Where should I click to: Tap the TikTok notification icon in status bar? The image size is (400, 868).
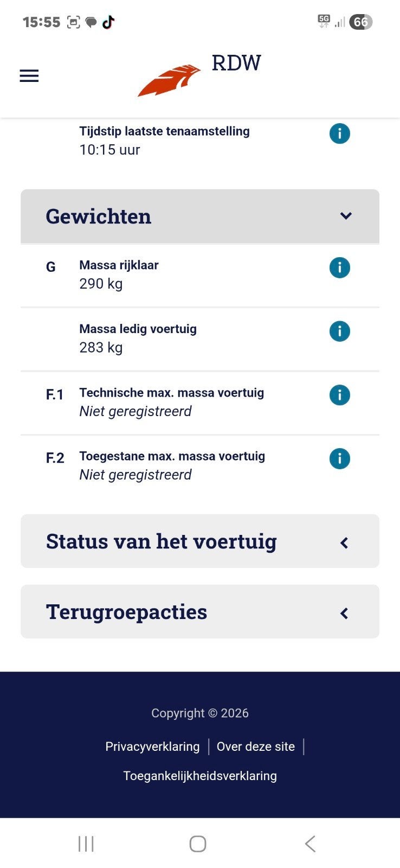[108, 22]
